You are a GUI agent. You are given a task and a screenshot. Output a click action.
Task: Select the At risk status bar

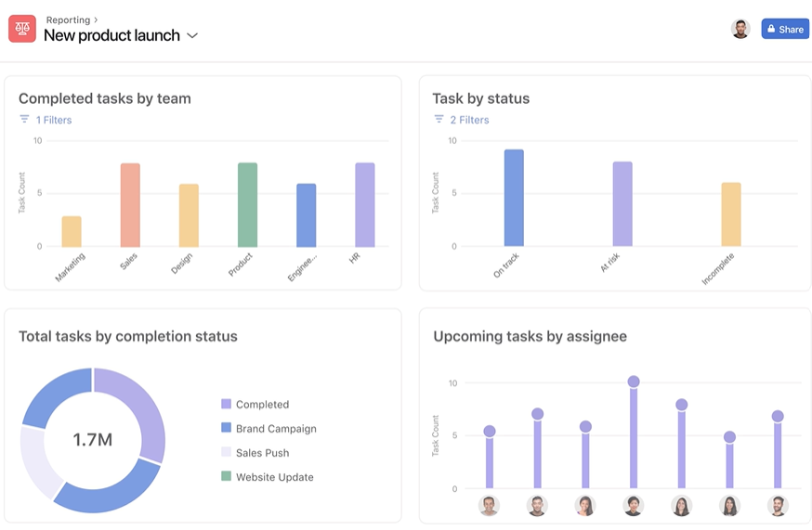(x=622, y=204)
